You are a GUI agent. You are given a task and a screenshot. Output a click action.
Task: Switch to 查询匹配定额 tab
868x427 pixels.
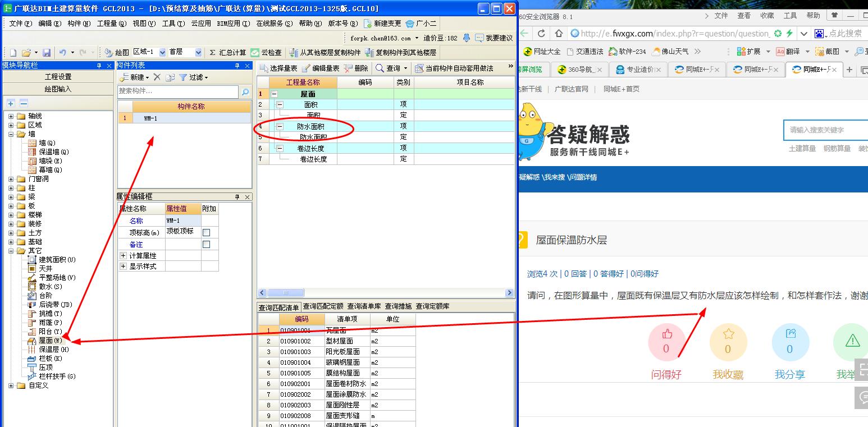point(323,306)
